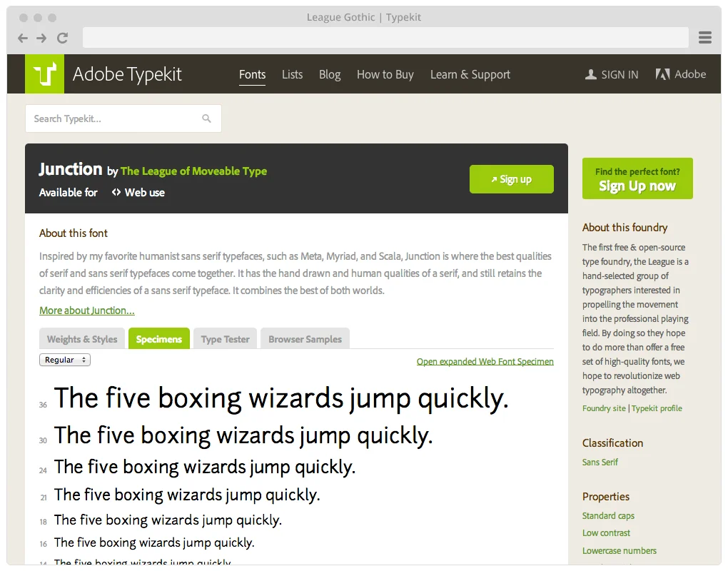The image size is (728, 571).
Task: Click the 36 size specimen line
Action: 281,398
